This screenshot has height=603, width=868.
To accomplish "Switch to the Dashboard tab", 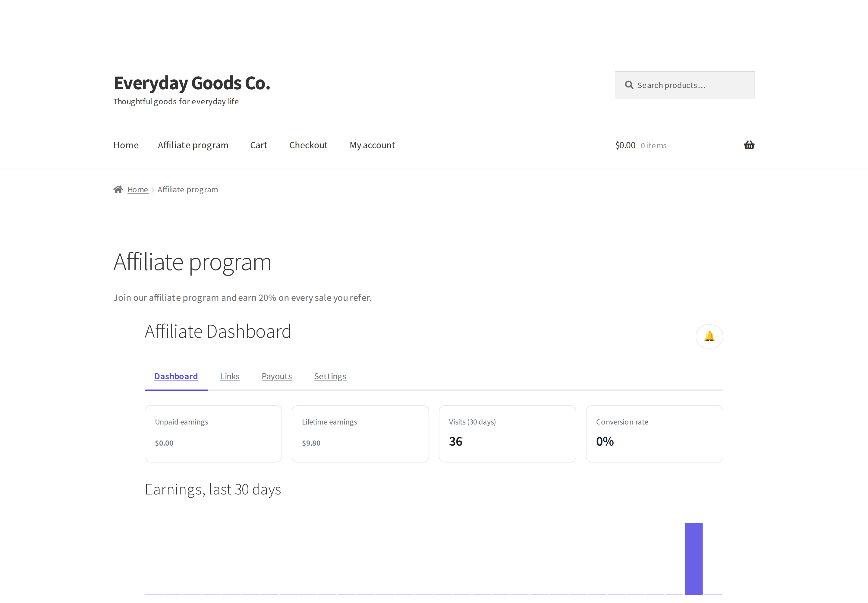I will tap(176, 376).
